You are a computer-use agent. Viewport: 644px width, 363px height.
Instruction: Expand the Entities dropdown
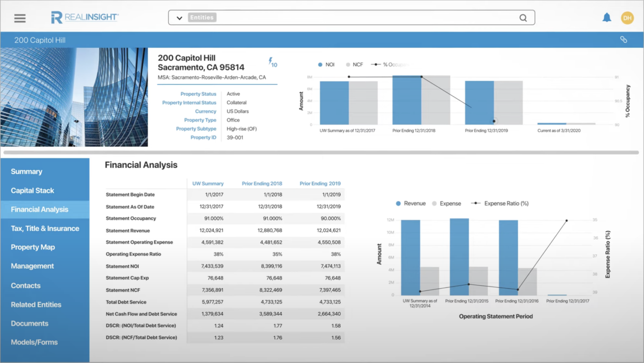click(x=179, y=18)
